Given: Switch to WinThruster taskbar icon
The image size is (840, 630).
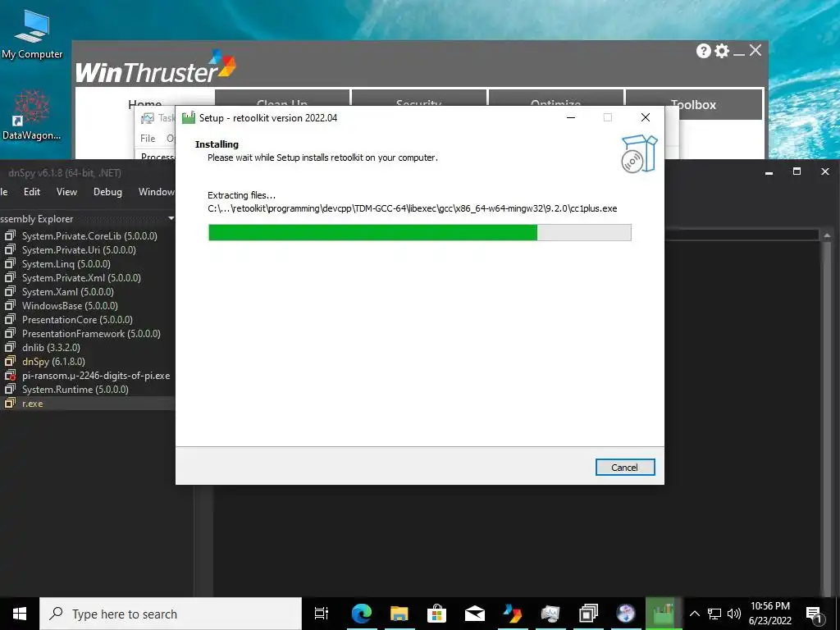Looking at the screenshot, I should (513, 614).
